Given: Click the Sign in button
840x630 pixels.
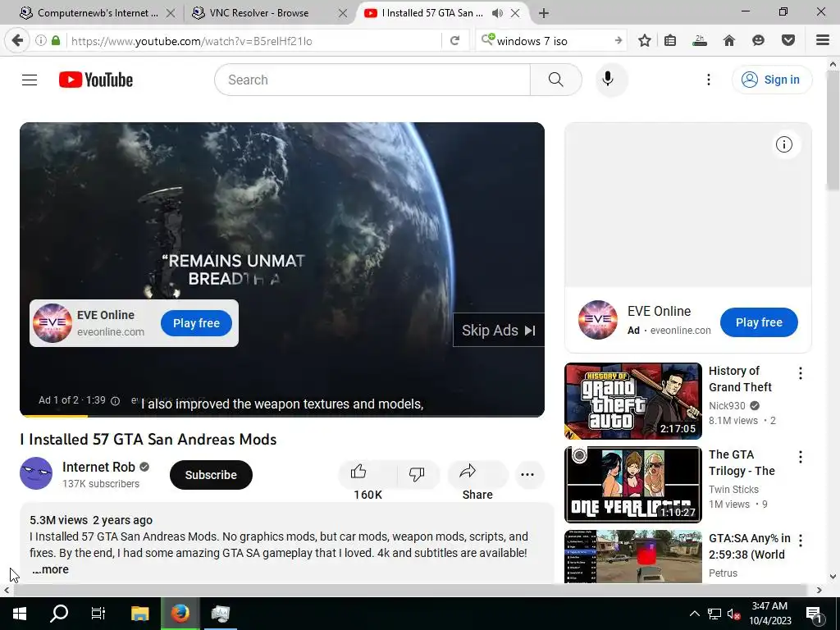Looking at the screenshot, I should point(771,80).
